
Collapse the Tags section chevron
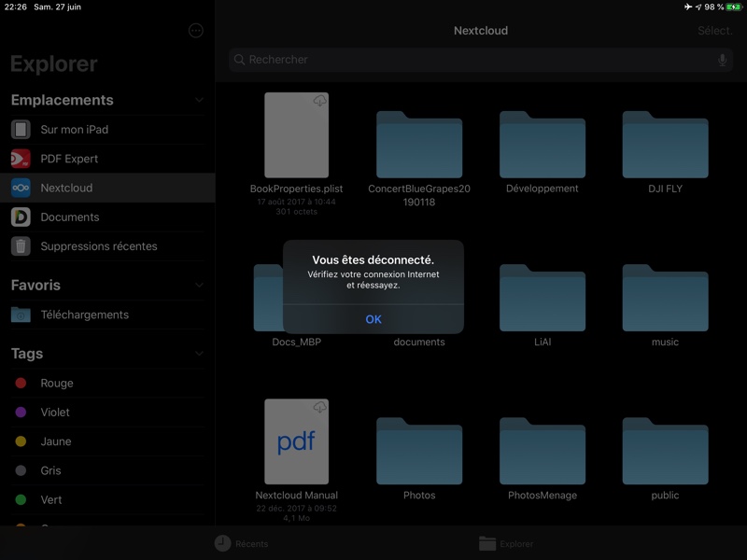[x=199, y=354]
